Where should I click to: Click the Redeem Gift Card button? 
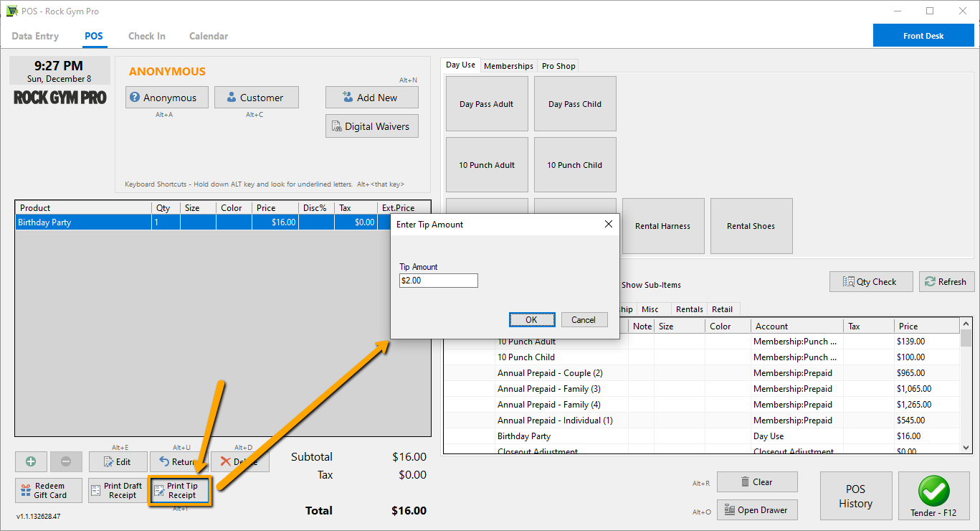(x=48, y=490)
